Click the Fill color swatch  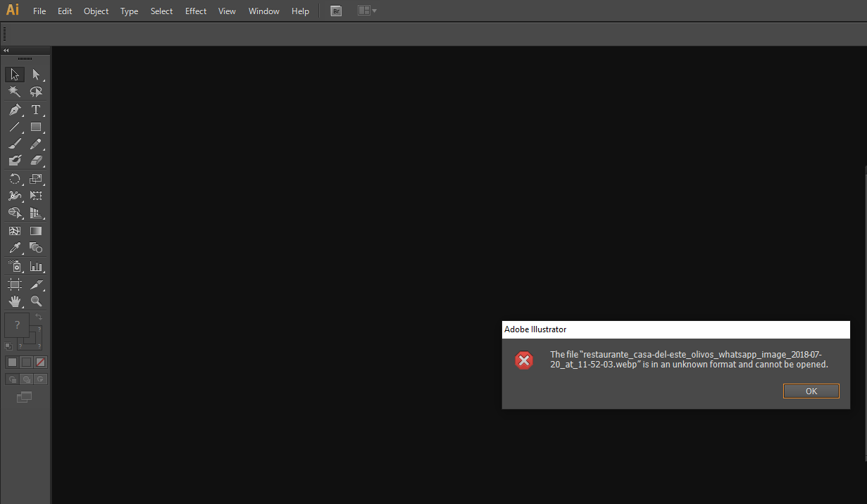(x=16, y=325)
